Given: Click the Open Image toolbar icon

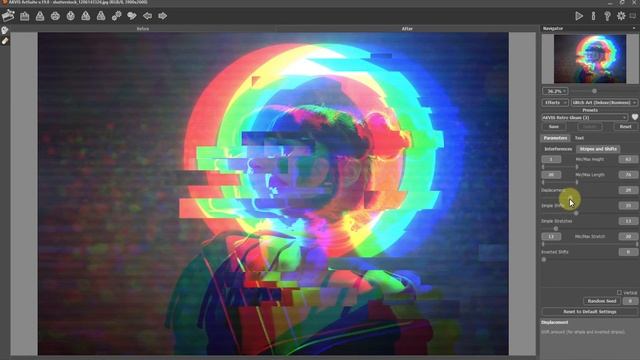Looking at the screenshot, I should tap(24, 16).
